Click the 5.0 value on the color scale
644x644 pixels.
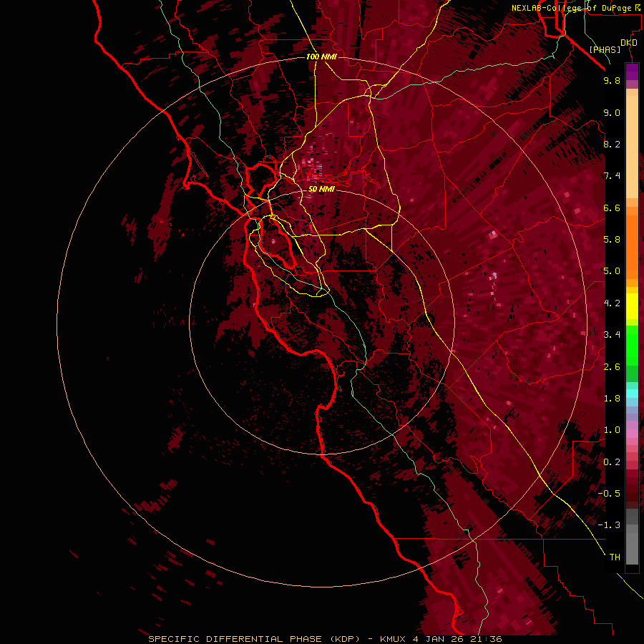(612, 271)
